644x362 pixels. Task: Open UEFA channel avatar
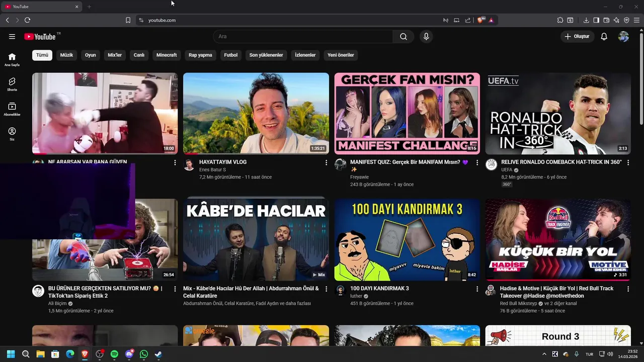(x=491, y=165)
